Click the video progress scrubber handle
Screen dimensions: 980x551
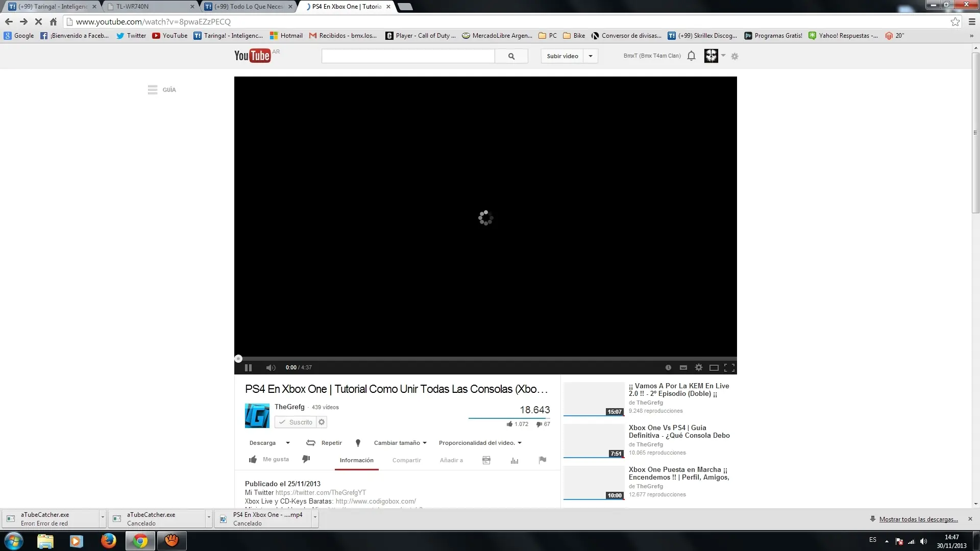[238, 359]
